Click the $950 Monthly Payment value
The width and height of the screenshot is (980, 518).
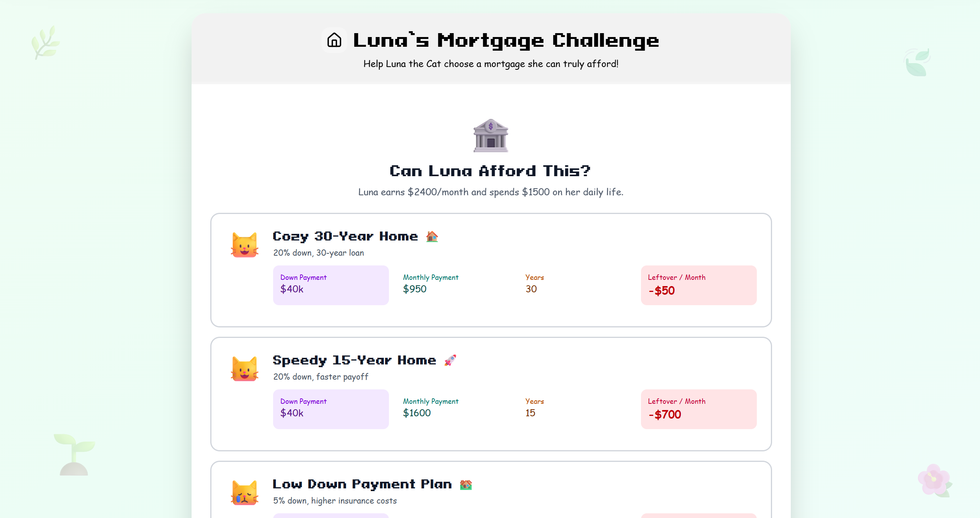(414, 289)
